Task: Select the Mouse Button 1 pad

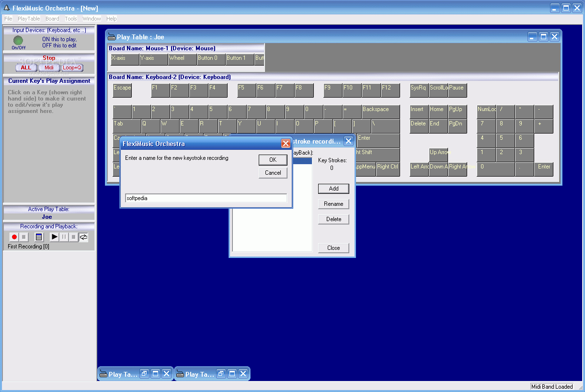Action: coord(240,59)
